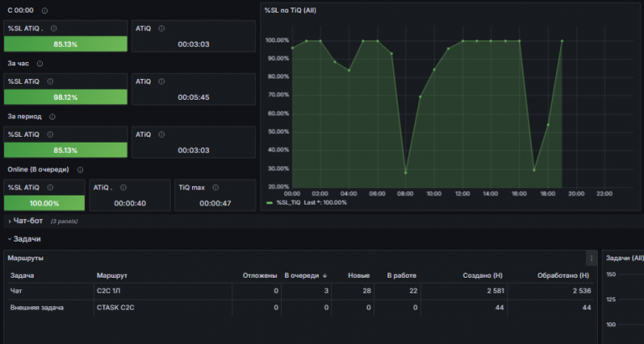Click the 22 value in В работе column
644x344 pixels.
(413, 291)
